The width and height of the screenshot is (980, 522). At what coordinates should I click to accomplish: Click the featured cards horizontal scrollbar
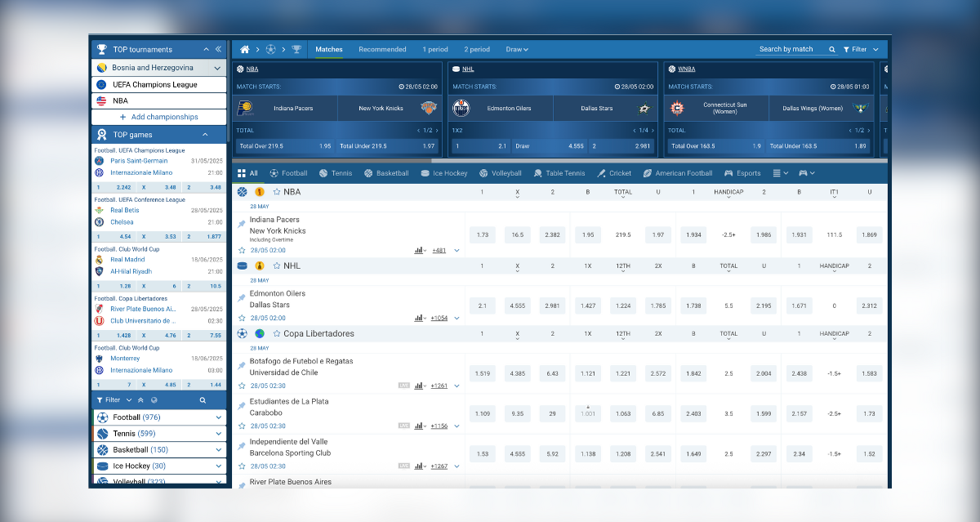pyautogui.click(x=559, y=160)
